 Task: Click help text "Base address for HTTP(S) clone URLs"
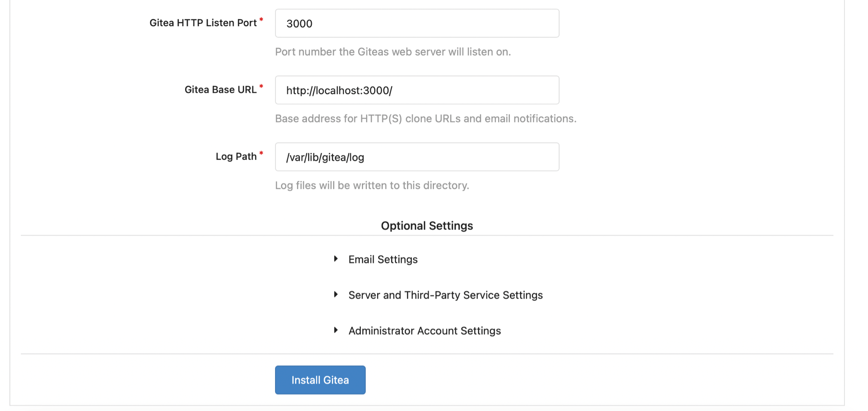tap(368, 118)
